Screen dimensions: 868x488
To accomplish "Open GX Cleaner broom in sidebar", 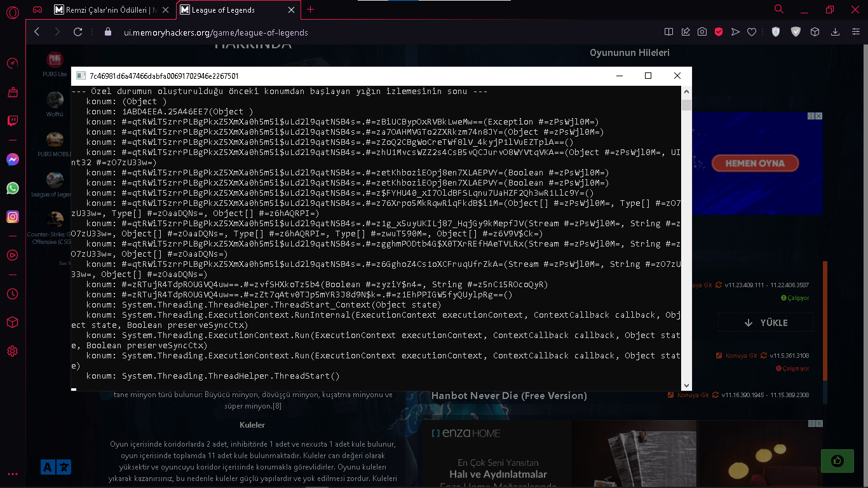I will click(12, 93).
